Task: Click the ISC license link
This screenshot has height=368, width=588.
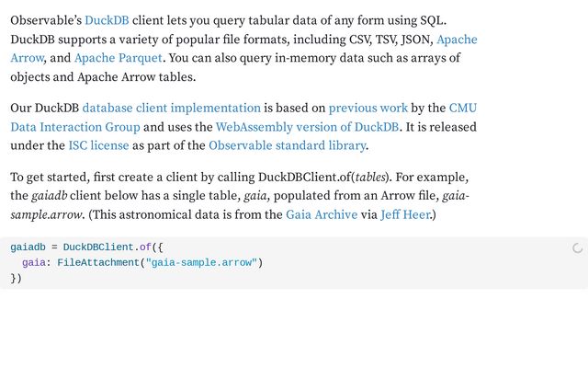Action: point(98,145)
